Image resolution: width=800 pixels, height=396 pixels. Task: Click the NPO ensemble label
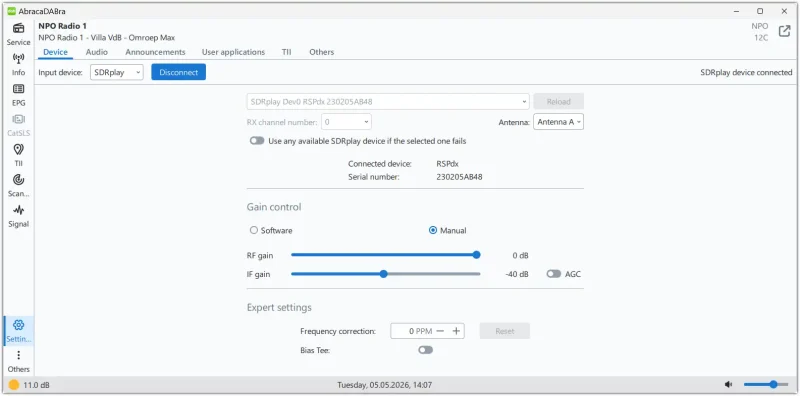pos(760,26)
